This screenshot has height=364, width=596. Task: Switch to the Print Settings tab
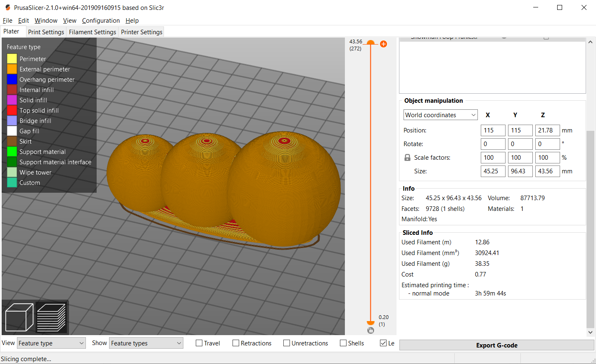tap(46, 32)
